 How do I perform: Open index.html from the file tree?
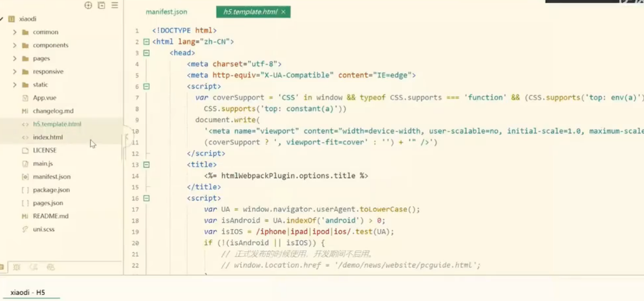pos(48,137)
